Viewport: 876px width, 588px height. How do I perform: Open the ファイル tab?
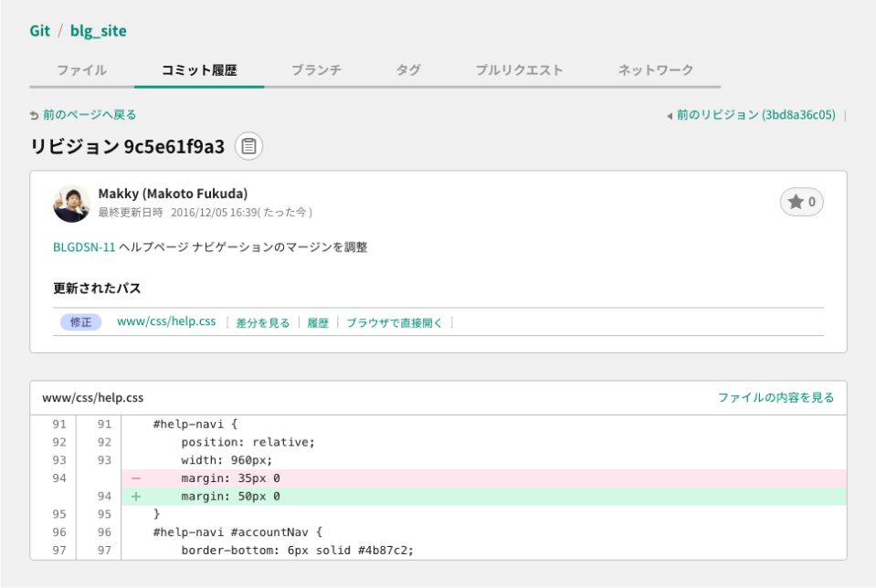[x=81, y=70]
